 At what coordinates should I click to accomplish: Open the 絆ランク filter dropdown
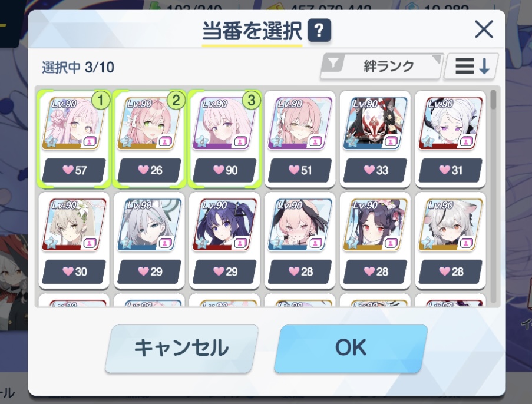tap(382, 66)
